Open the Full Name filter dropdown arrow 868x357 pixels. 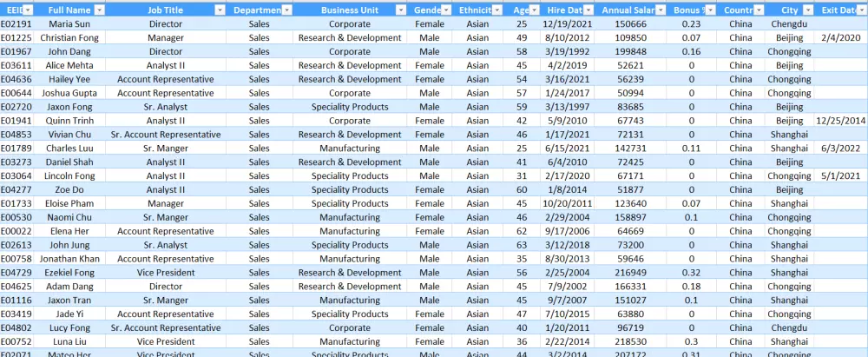(x=99, y=10)
